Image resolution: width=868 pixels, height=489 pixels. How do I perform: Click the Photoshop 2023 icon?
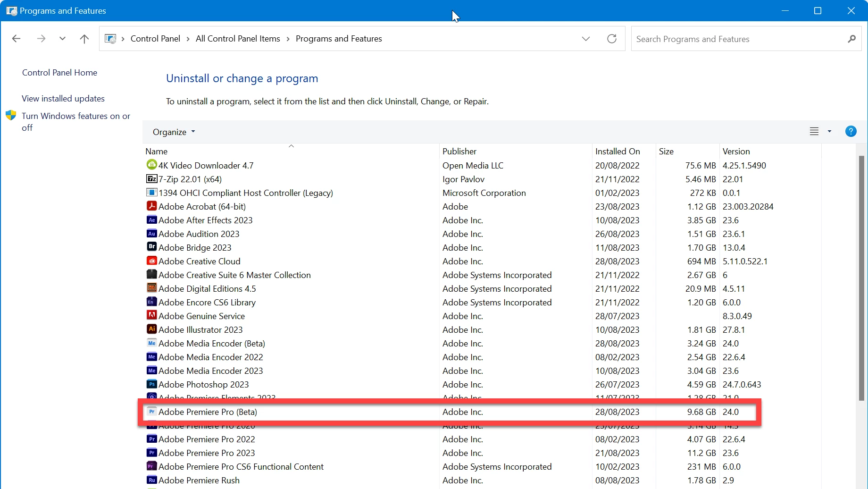[151, 384]
